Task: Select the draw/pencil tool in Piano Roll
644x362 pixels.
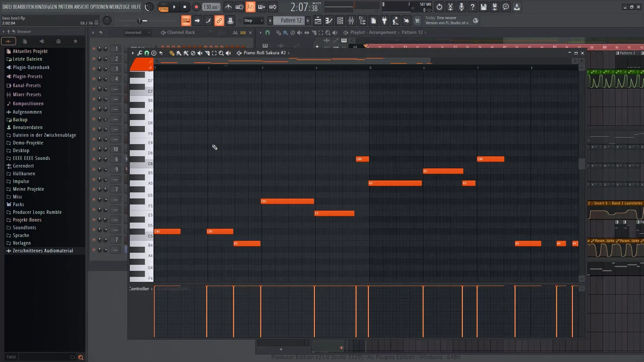Action: (x=171, y=53)
